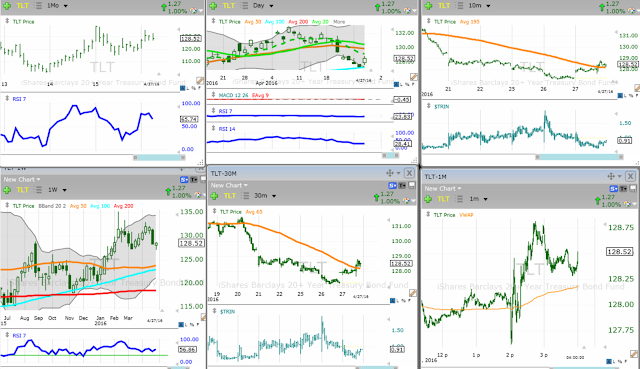Open the 1Mo timeframe dropdown arrow
The width and height of the screenshot is (640, 369).
click(66, 6)
